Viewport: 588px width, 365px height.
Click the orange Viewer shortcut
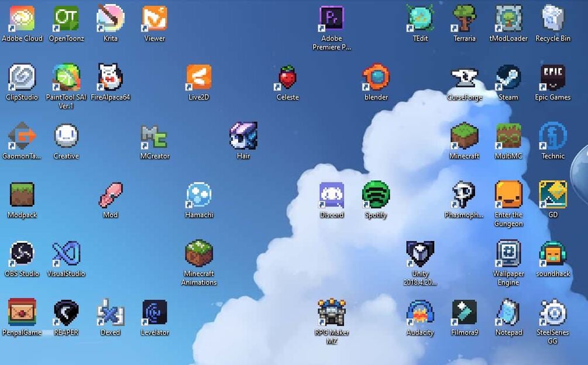tap(154, 18)
